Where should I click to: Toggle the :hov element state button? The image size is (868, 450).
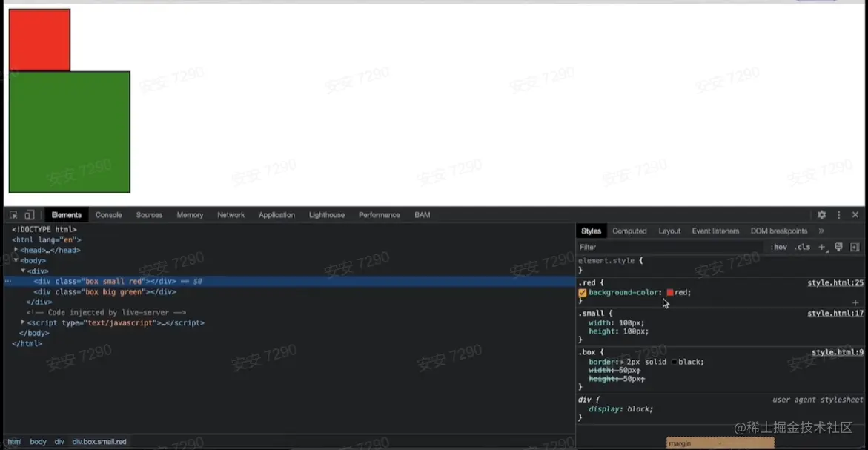(x=779, y=248)
